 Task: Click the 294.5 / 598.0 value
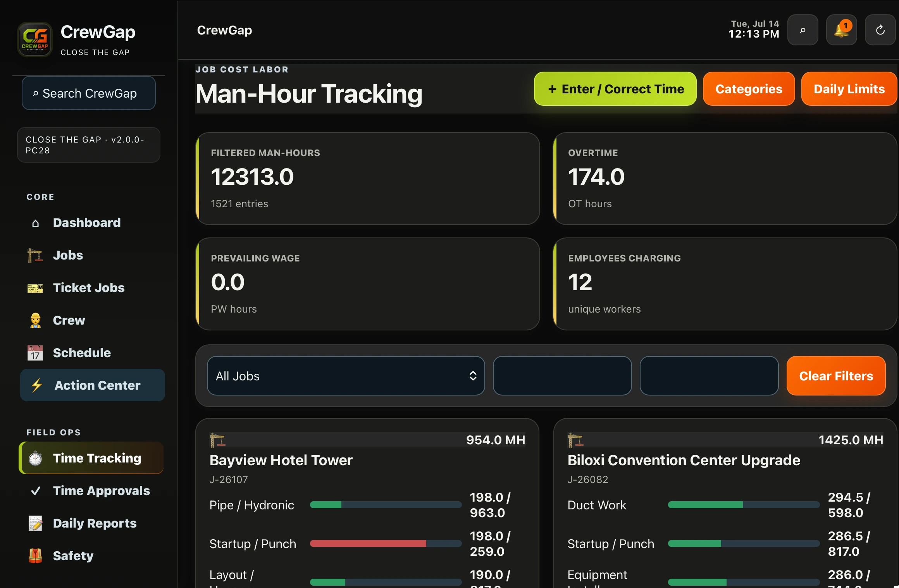click(x=849, y=505)
